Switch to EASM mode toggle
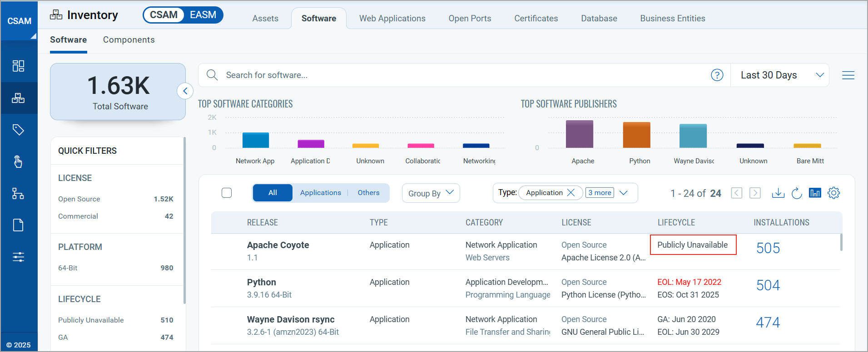 click(x=203, y=15)
